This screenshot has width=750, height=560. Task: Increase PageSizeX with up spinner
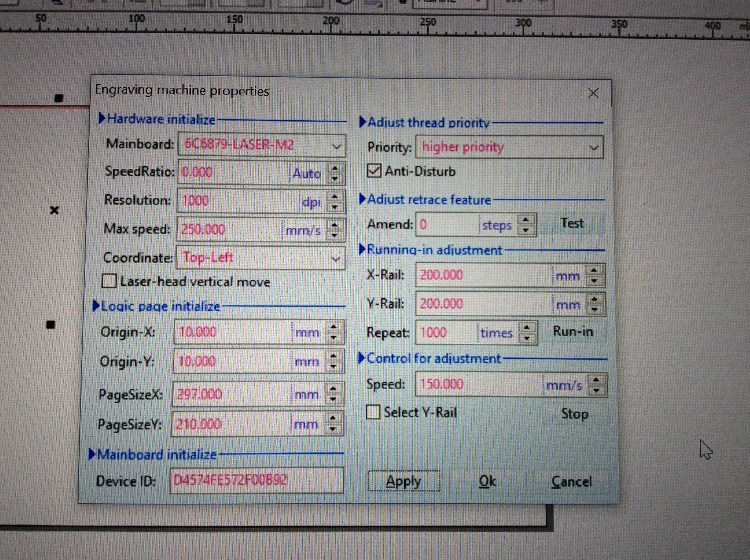pos(333,388)
